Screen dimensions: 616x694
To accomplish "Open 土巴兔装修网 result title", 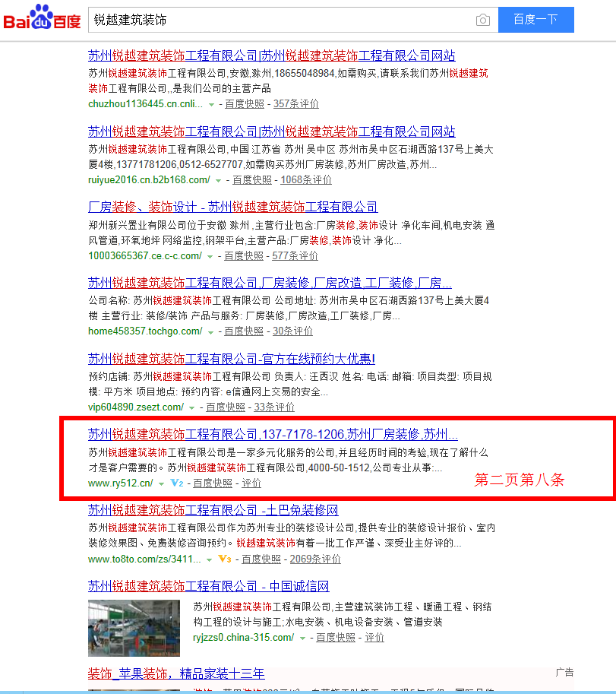I will click(213, 510).
